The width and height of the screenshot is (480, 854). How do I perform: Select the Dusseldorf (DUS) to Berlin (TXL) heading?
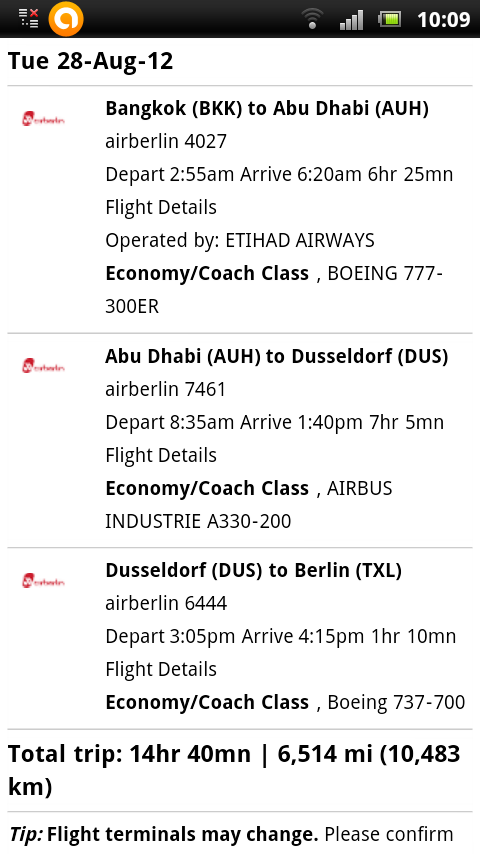(x=253, y=570)
